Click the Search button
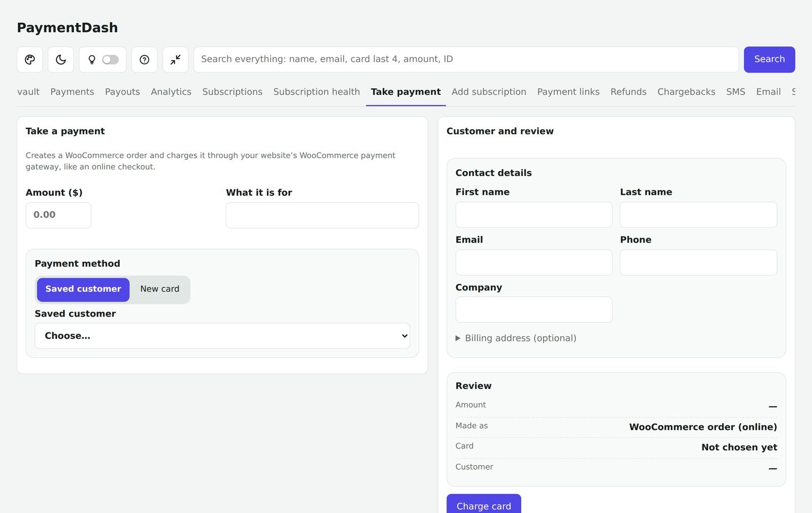812x513 pixels. point(769,60)
